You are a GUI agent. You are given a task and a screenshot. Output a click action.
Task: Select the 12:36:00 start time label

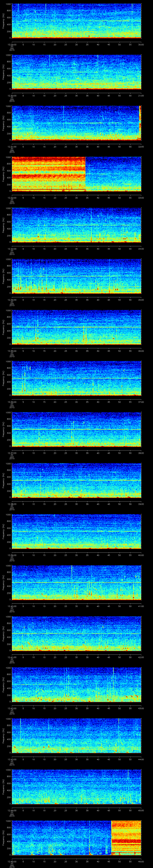(12, 402)
